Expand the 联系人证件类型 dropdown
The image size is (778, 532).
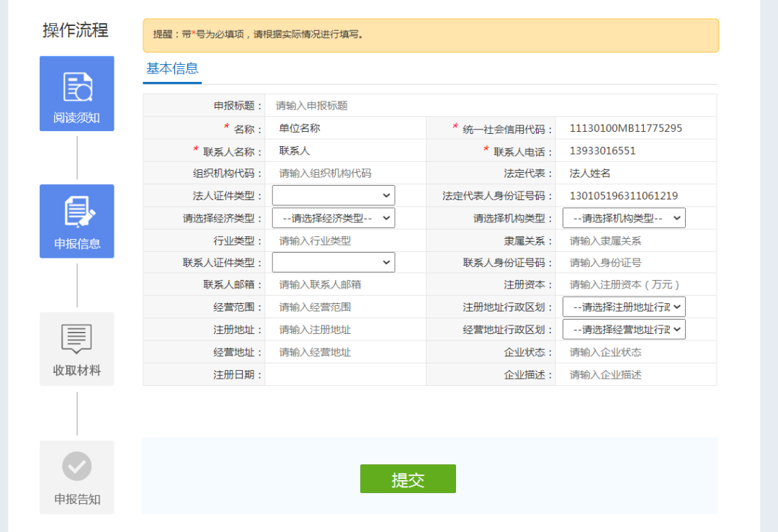[x=333, y=262]
